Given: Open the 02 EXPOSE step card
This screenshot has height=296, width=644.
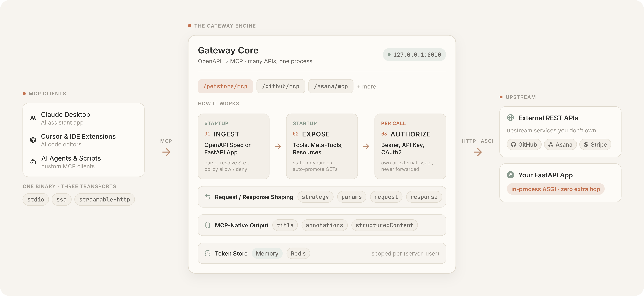Looking at the screenshot, I should (322, 146).
